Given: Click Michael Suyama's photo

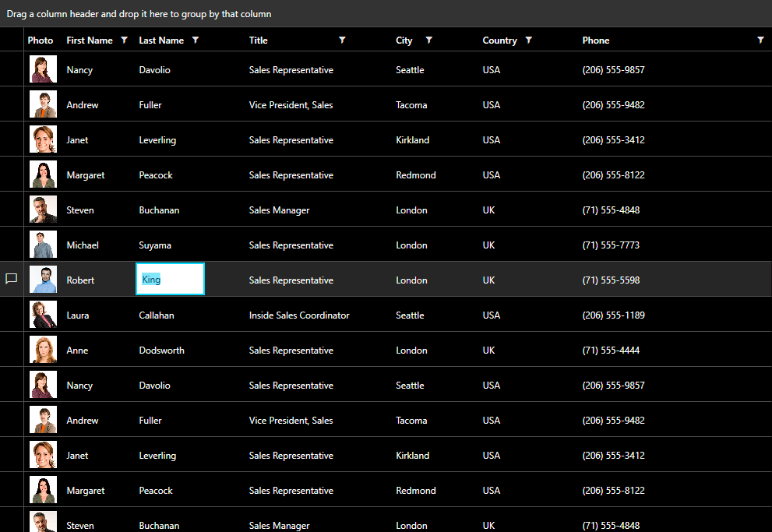Looking at the screenshot, I should (x=44, y=244).
